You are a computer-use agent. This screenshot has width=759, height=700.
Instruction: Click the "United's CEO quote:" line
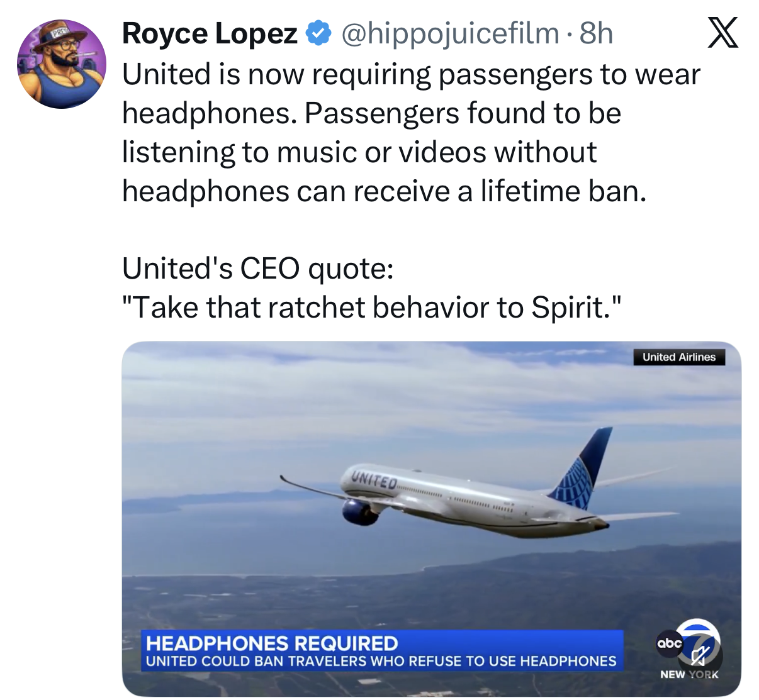258,269
